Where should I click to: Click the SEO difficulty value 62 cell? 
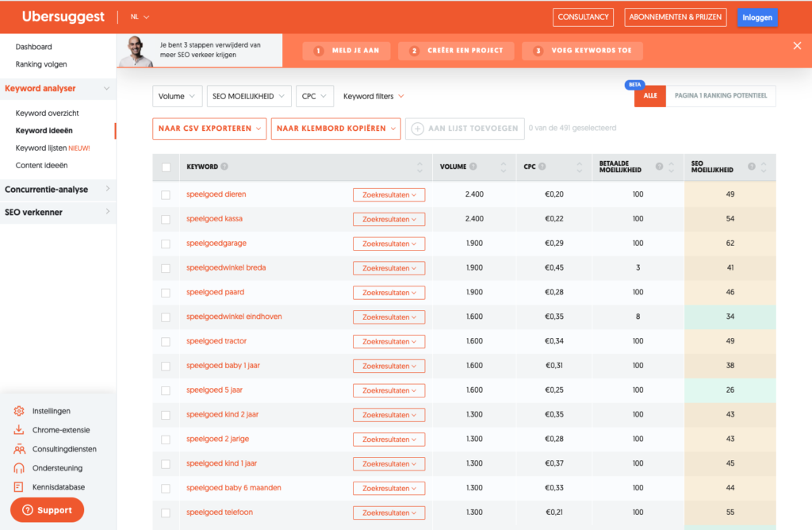click(x=730, y=243)
